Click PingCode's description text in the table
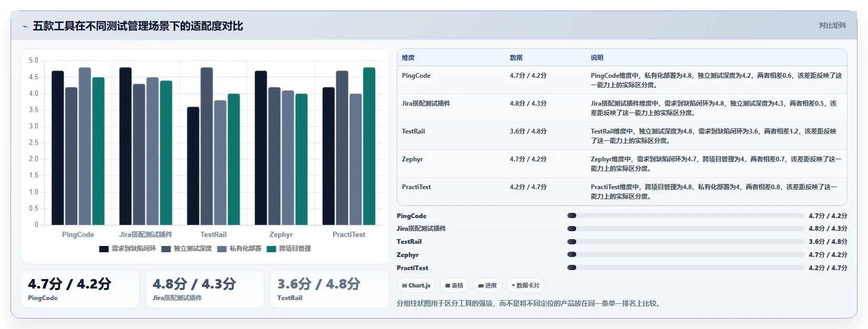Image resolution: width=868 pixels, height=329 pixels. click(716, 80)
